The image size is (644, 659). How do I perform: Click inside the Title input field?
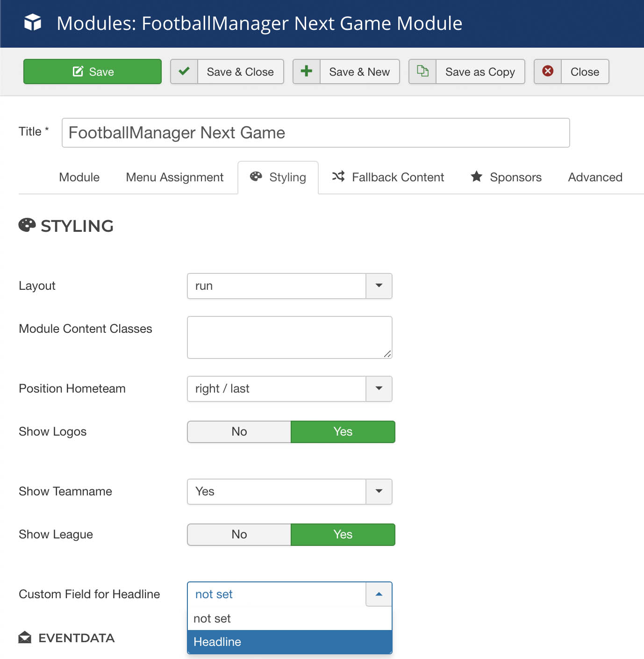(315, 133)
